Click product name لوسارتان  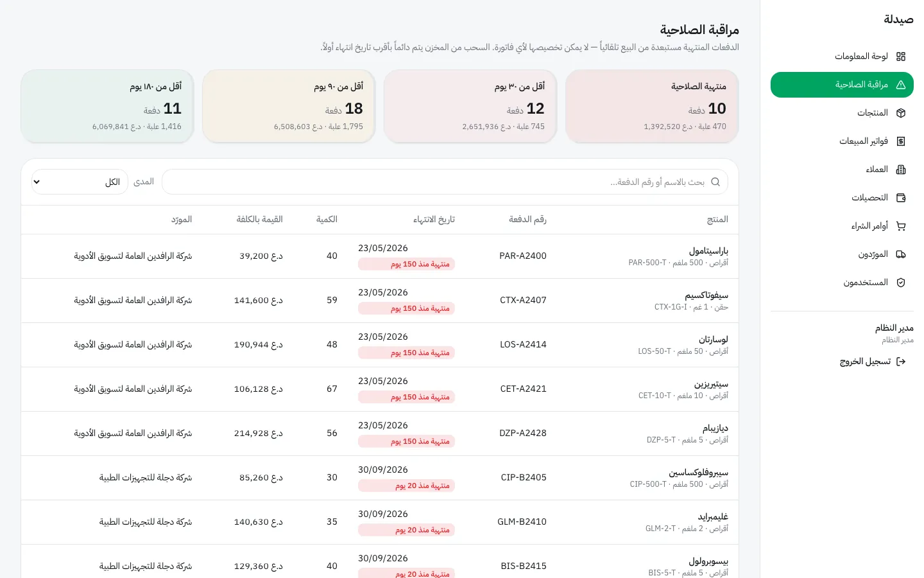[714, 339]
